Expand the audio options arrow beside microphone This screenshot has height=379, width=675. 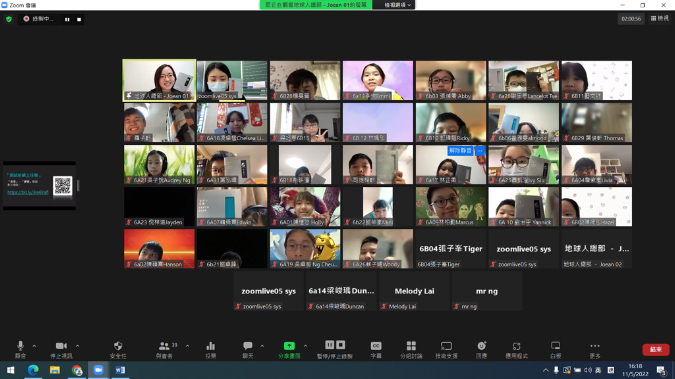point(34,346)
